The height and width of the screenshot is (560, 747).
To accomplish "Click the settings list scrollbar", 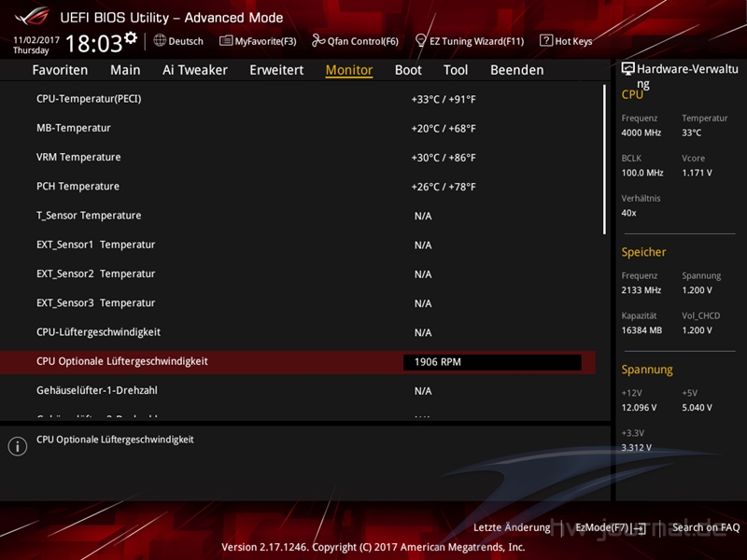I will coord(604,159).
